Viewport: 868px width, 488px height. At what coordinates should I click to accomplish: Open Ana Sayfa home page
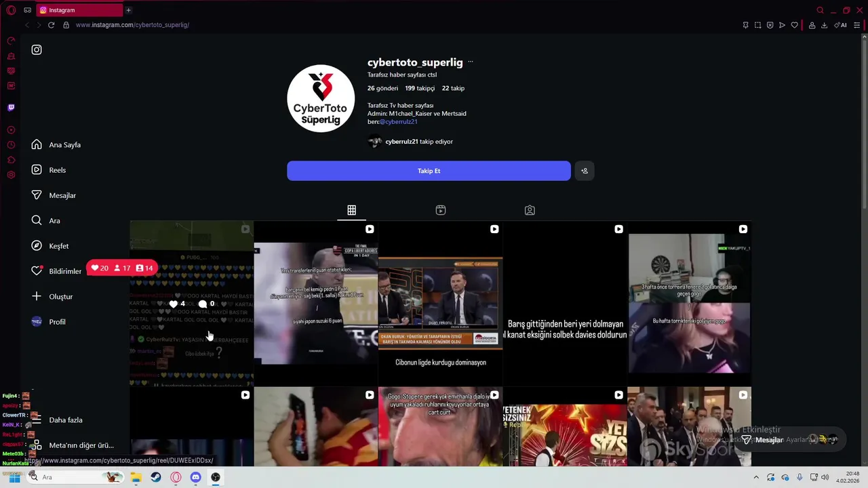pos(56,144)
